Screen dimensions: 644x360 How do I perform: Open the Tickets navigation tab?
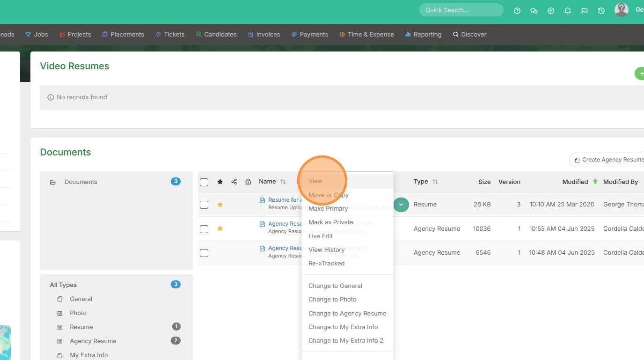click(x=170, y=34)
